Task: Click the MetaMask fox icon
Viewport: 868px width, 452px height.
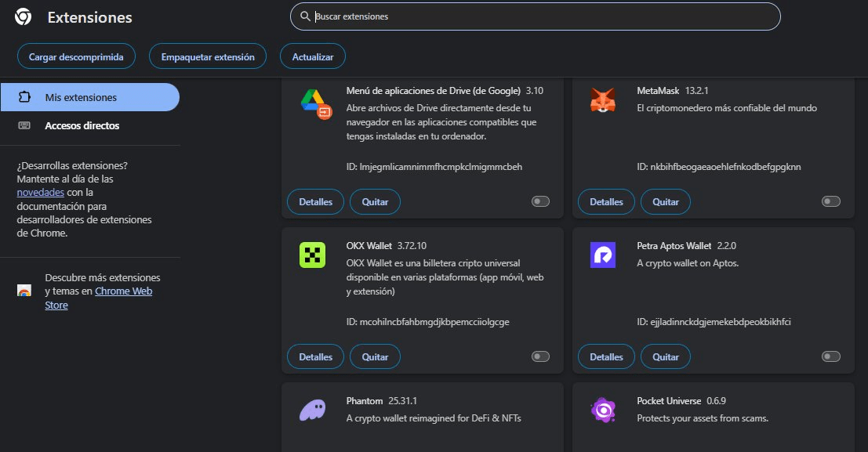Action: 603,101
